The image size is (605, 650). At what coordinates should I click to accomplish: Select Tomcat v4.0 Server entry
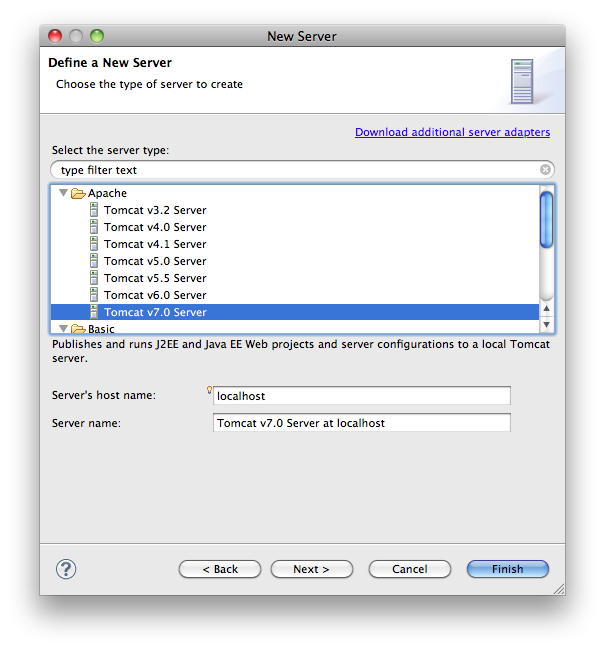pos(155,227)
